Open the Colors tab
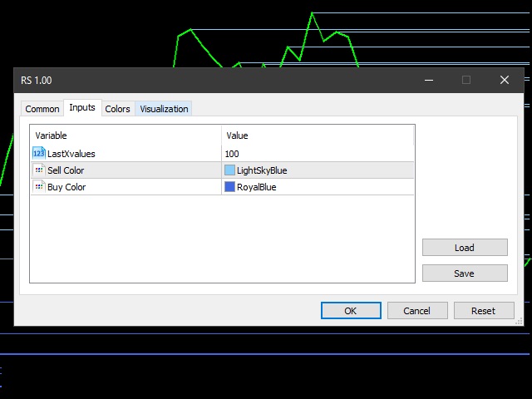532x399 pixels. tap(117, 109)
